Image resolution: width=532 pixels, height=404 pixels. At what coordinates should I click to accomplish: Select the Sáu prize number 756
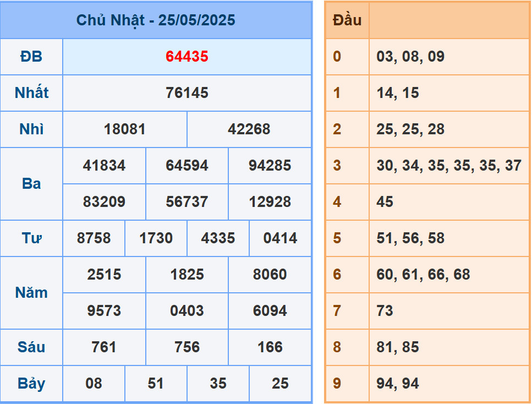coord(187,347)
